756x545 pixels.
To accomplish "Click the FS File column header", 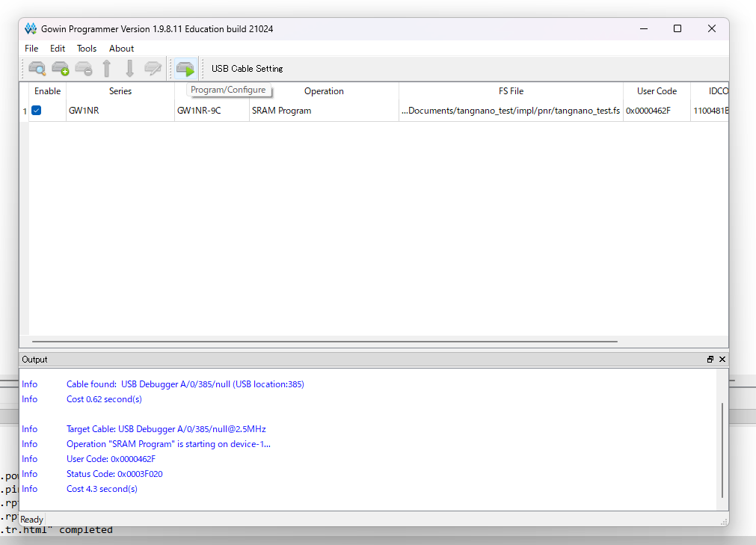I will pos(511,91).
